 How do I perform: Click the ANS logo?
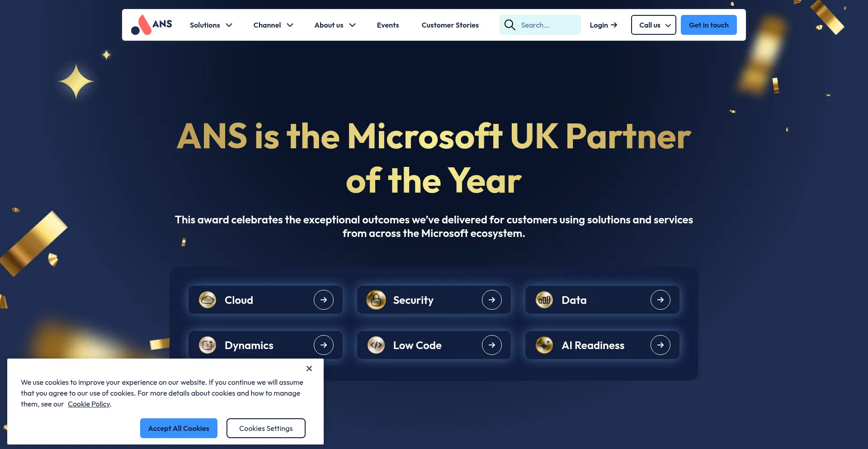coord(151,25)
